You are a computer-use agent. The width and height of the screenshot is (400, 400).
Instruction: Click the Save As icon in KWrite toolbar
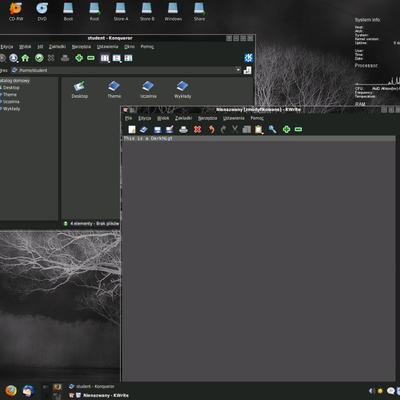[x=169, y=129]
